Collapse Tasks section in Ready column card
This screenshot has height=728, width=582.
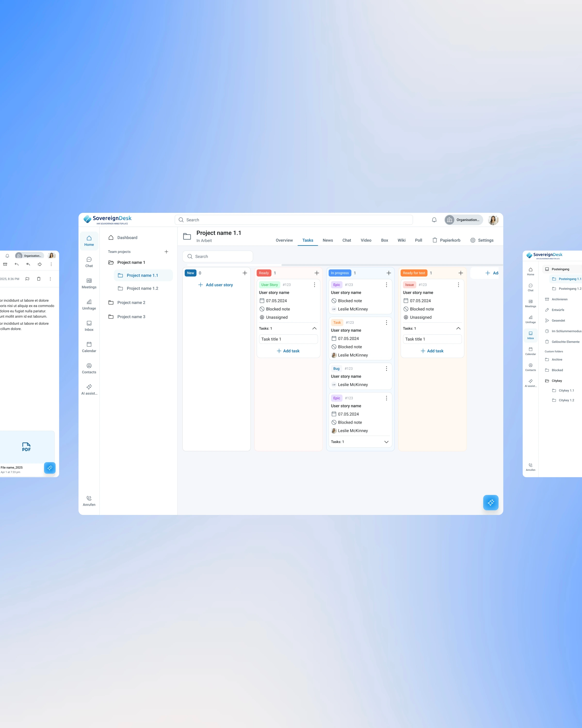pyautogui.click(x=314, y=328)
